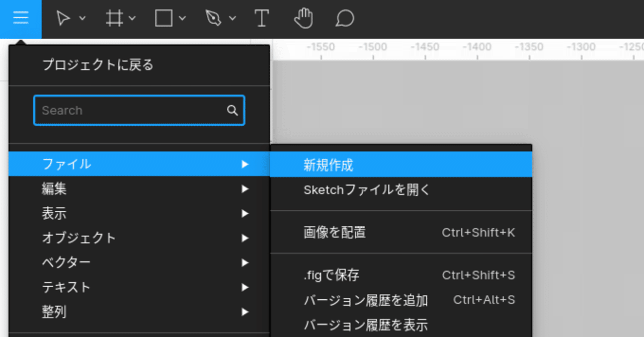Open the 表示 submenu

(54, 213)
